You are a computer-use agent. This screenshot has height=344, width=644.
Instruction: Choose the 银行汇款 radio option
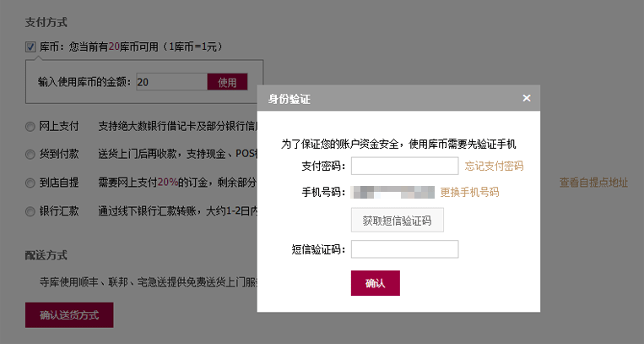tap(30, 211)
